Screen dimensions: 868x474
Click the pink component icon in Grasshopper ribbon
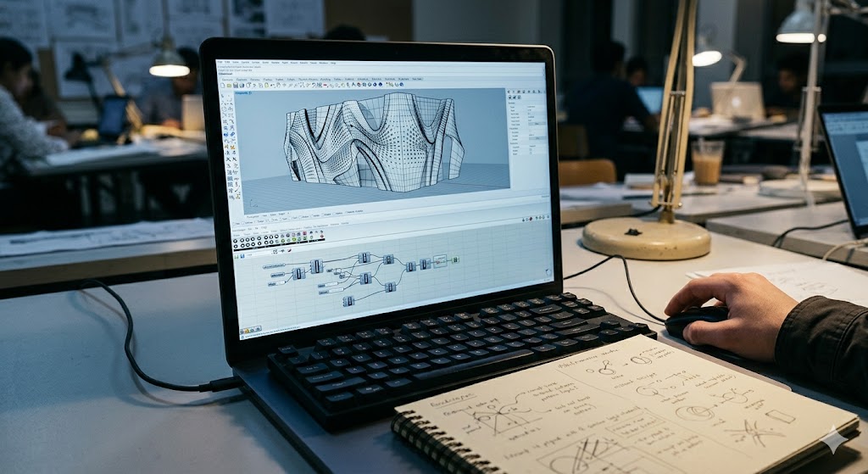tap(304, 233)
